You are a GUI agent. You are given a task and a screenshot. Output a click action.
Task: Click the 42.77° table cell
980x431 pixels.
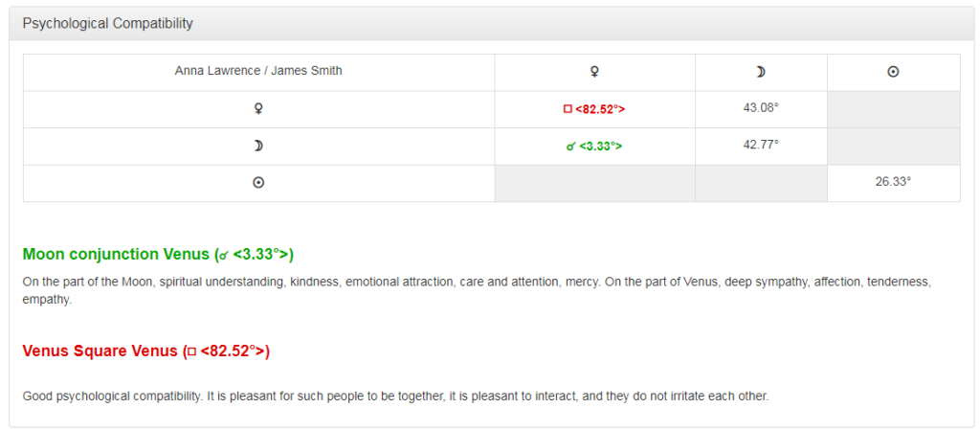click(x=761, y=144)
